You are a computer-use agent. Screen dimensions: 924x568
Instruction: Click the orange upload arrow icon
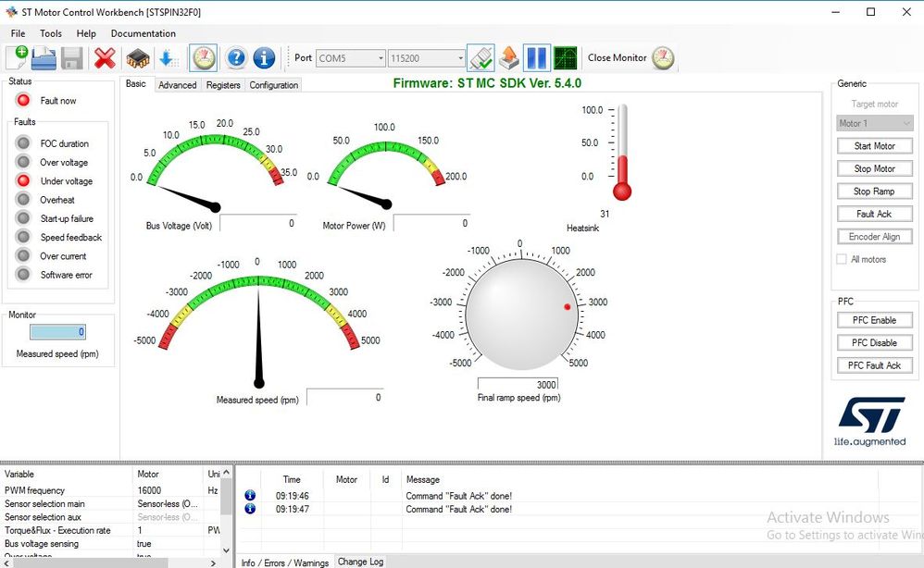click(508, 57)
